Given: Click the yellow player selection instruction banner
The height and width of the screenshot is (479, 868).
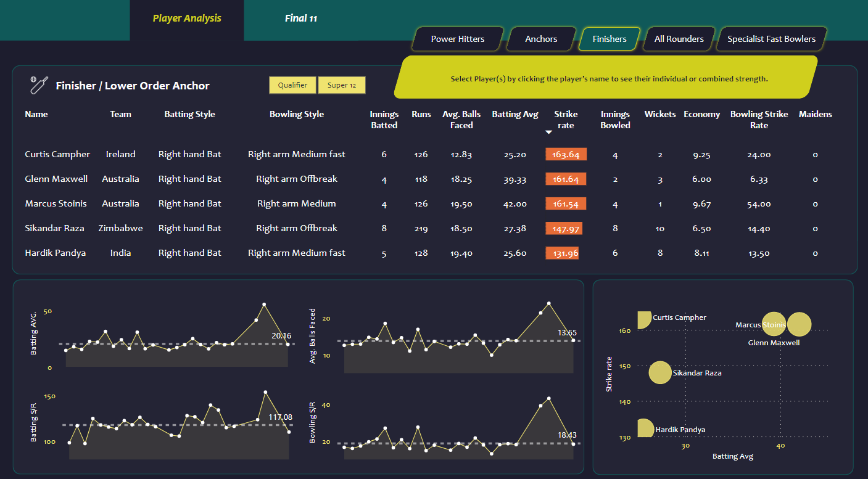Looking at the screenshot, I should click(608, 77).
